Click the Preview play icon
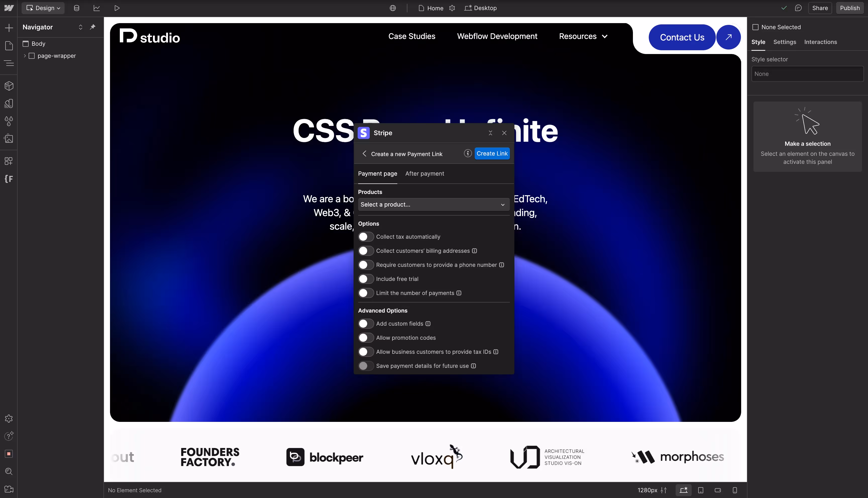 (x=117, y=8)
